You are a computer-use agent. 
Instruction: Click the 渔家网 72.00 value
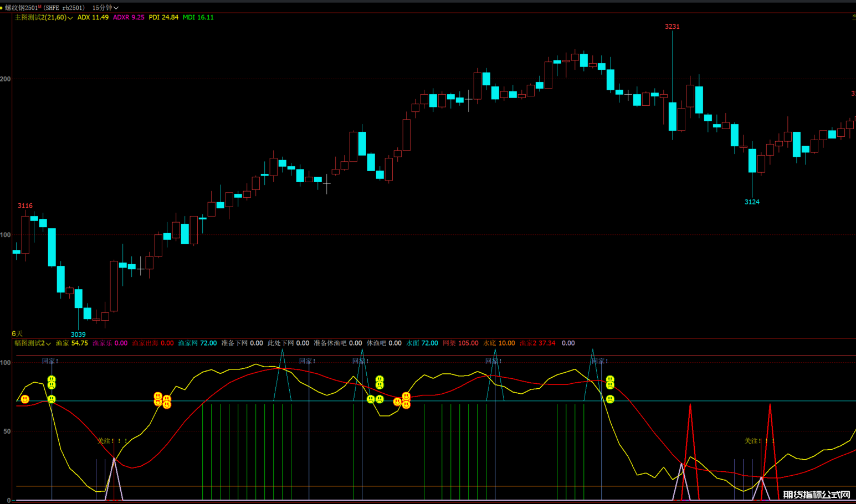[197, 343]
